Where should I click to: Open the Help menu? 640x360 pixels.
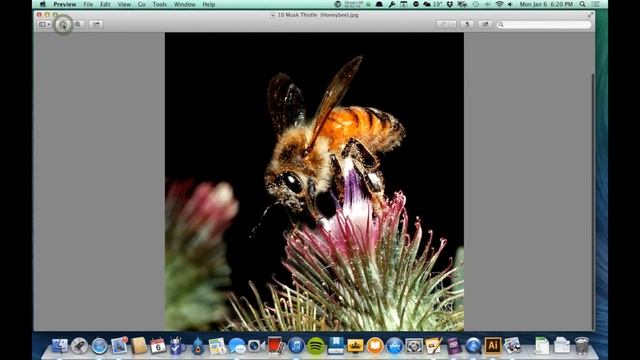click(209, 4)
